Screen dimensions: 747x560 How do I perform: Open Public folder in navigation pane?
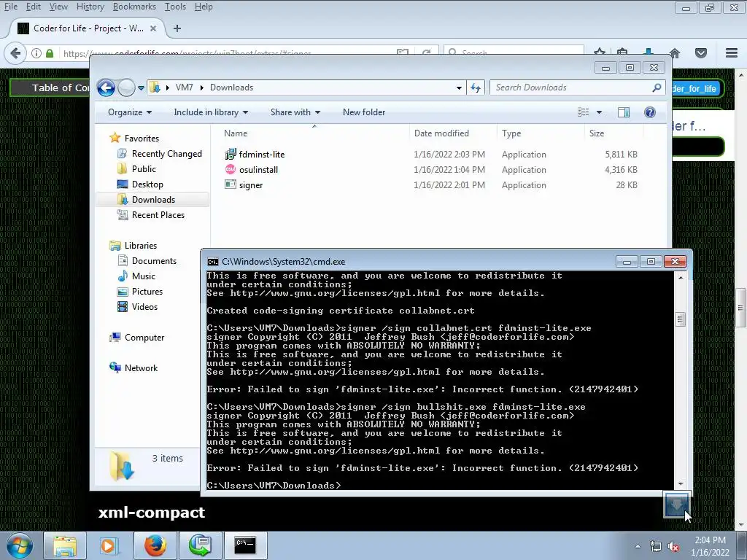point(144,169)
